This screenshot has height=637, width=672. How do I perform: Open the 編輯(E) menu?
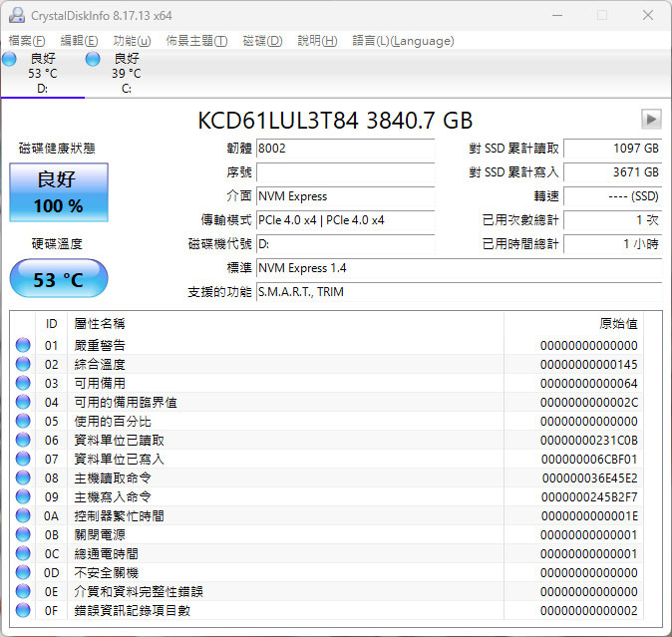coord(79,41)
